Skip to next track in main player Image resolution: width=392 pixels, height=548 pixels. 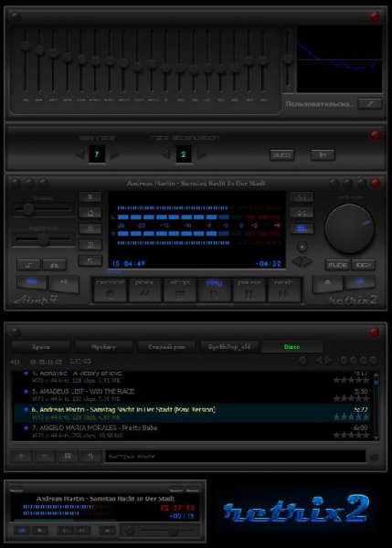coord(284,290)
